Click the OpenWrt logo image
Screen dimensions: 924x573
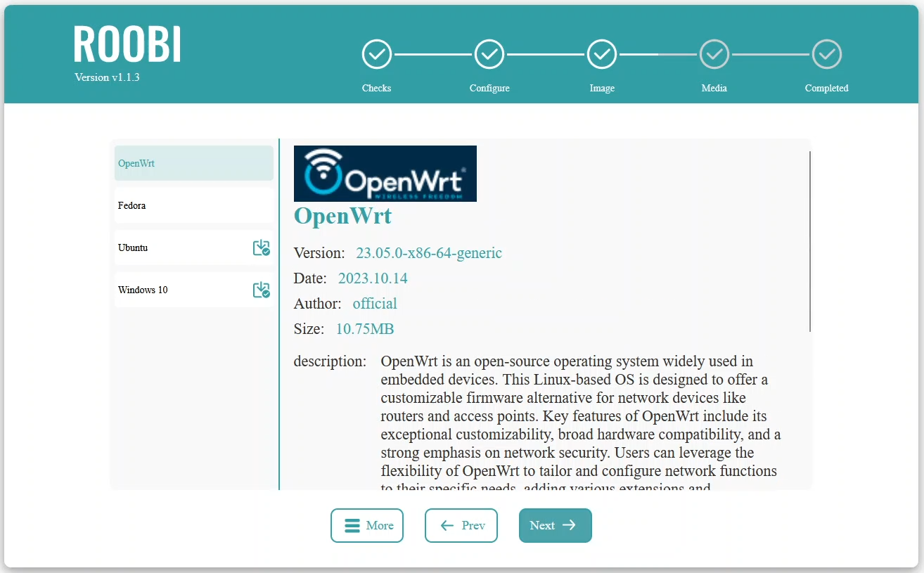[x=385, y=174]
